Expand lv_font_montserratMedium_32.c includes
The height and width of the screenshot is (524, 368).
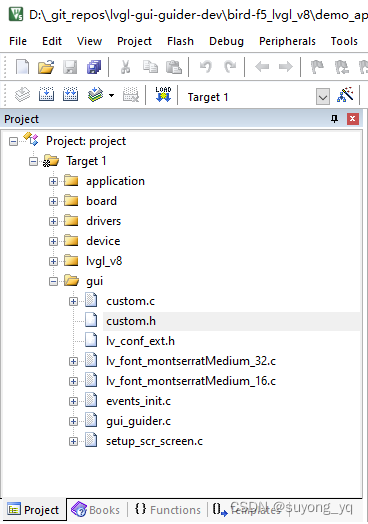(73, 362)
